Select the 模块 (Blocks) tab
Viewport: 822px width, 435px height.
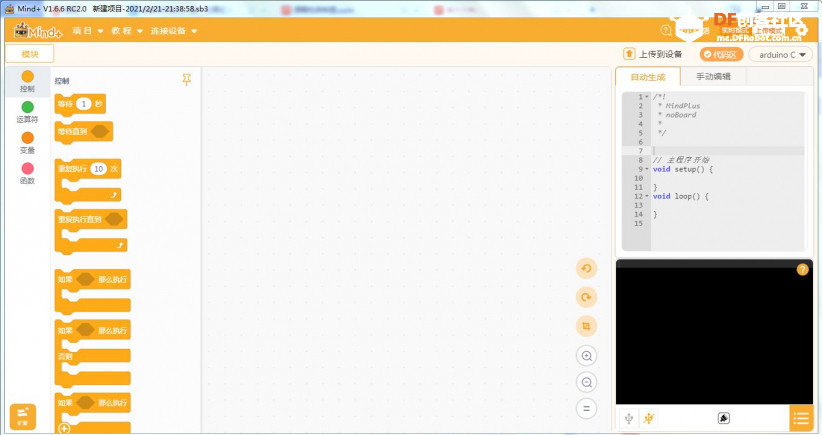[30, 54]
